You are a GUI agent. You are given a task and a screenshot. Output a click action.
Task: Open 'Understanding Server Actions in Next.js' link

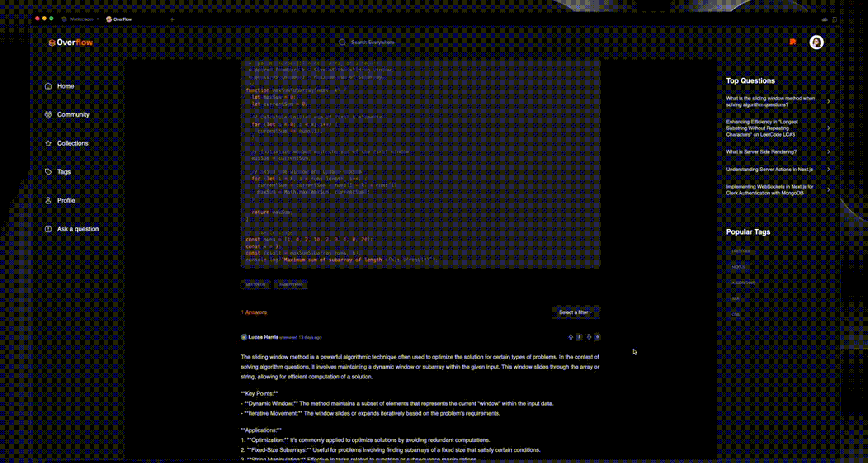coord(769,169)
